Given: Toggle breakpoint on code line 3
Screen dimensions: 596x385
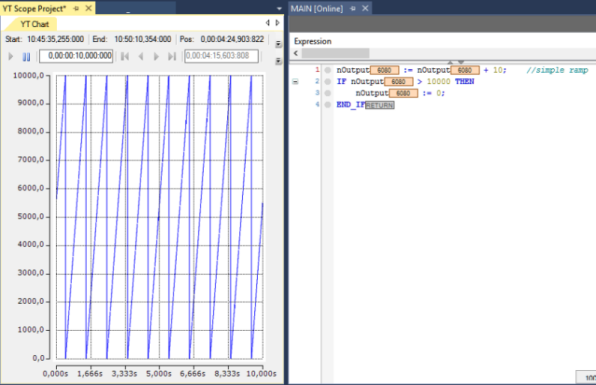Looking at the screenshot, I should (328, 93).
